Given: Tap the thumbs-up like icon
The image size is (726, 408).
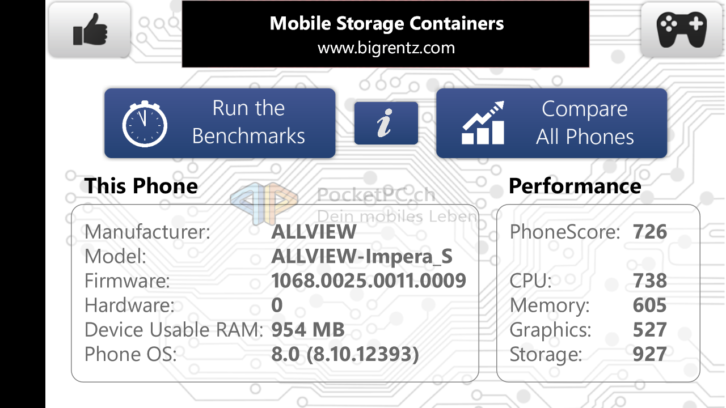Looking at the screenshot, I should [90, 30].
